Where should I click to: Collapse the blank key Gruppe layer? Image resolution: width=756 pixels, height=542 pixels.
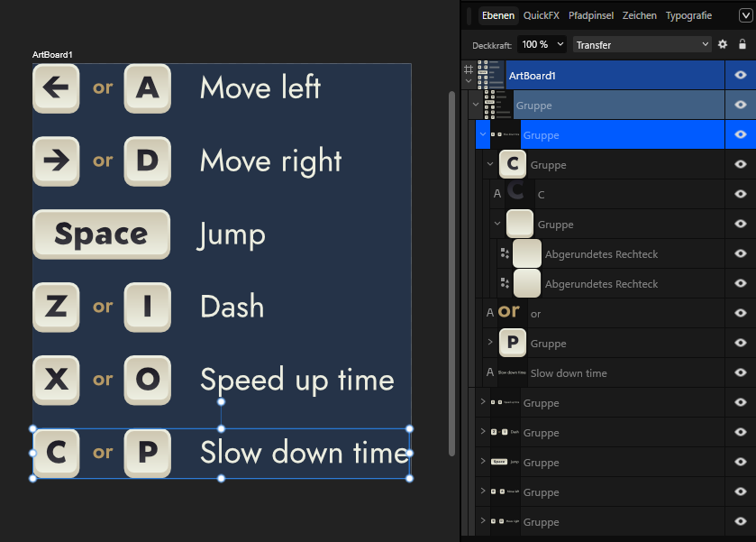click(497, 224)
